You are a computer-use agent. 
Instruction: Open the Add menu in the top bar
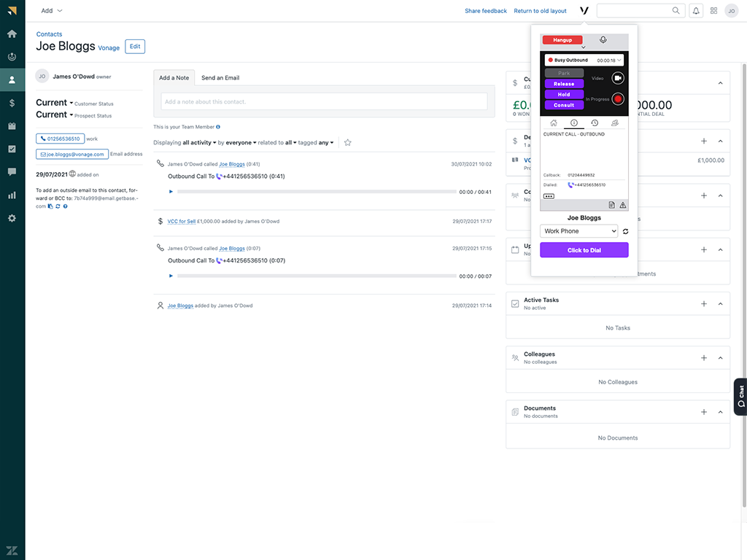tap(48, 10)
